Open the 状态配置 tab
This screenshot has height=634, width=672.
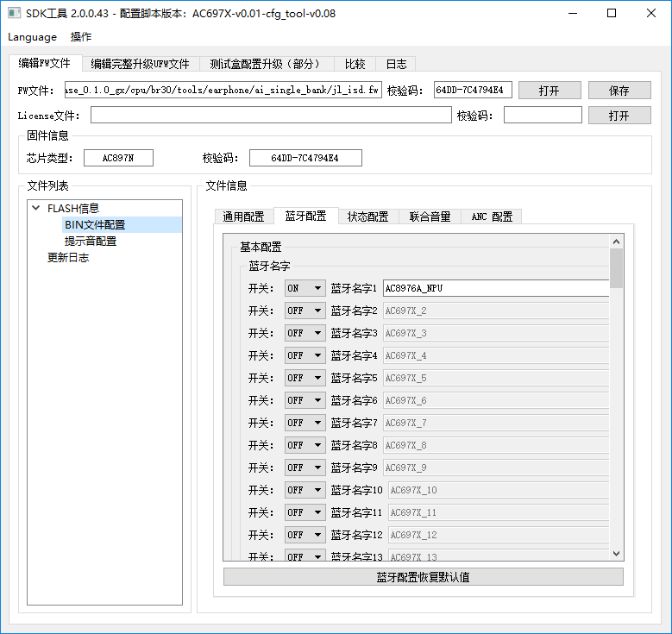point(367,217)
